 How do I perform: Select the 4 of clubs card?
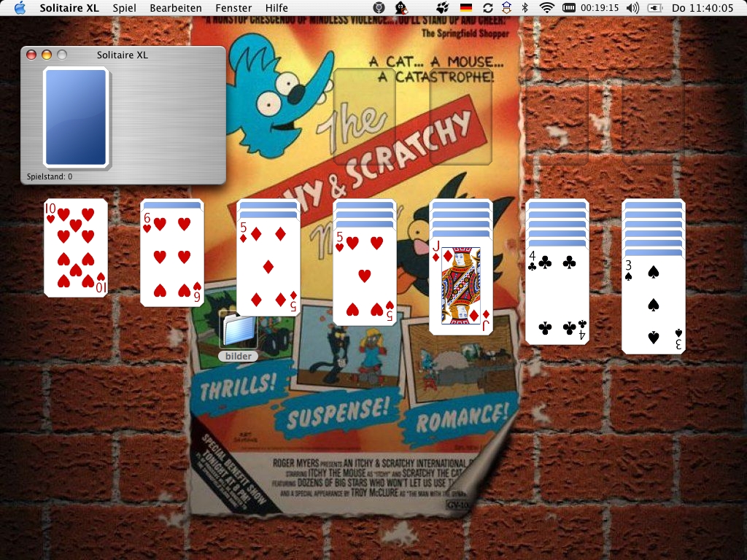pos(557,296)
